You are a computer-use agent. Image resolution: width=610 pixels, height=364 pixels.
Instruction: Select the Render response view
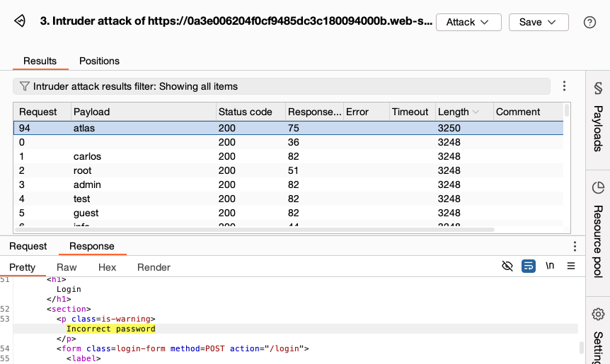pos(154,267)
